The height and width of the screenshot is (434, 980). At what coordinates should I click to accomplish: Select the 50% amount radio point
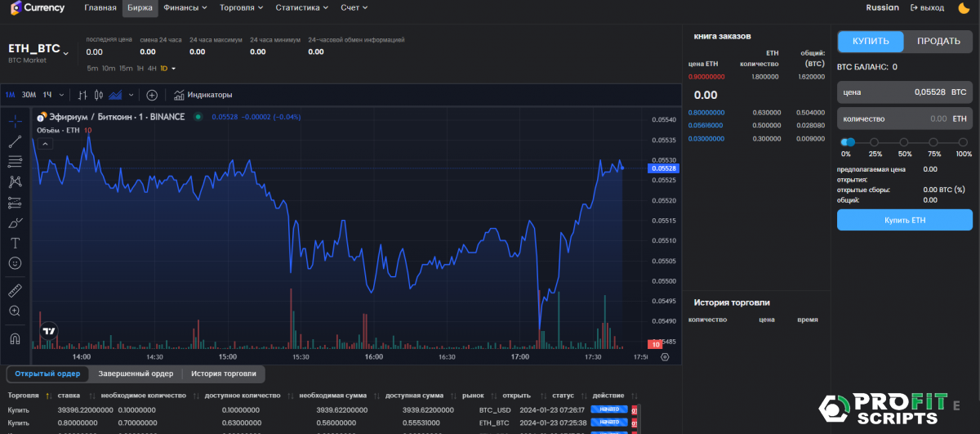tap(905, 142)
